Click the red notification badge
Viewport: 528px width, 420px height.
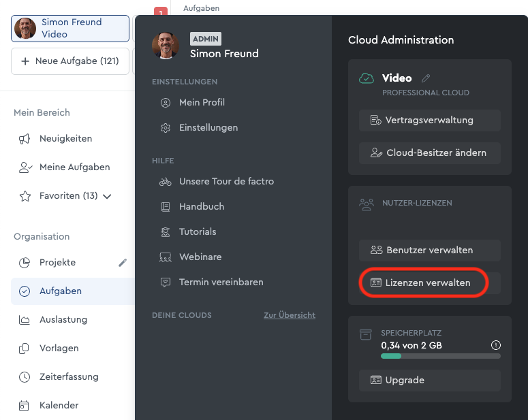[161, 12]
